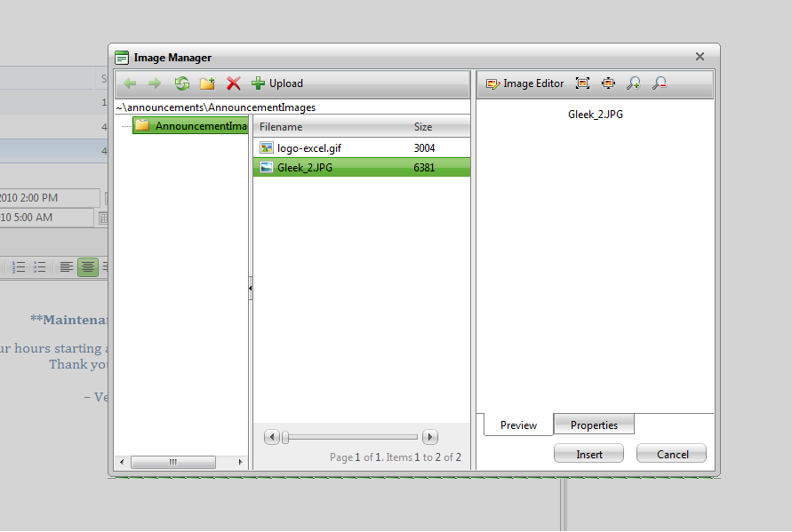
Task: Sort by the Size column header
Action: pyautogui.click(x=423, y=127)
